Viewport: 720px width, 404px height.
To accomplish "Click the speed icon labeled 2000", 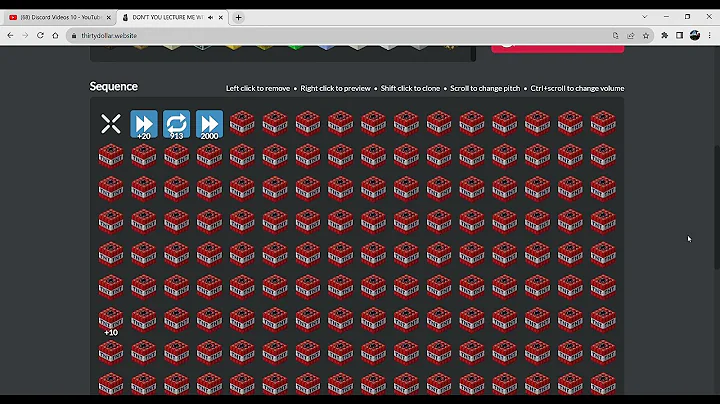I will [209, 124].
